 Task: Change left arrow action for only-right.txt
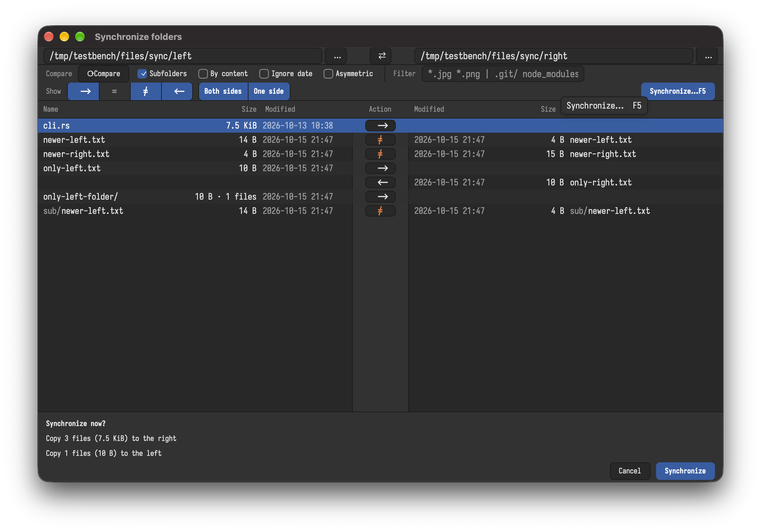[380, 182]
